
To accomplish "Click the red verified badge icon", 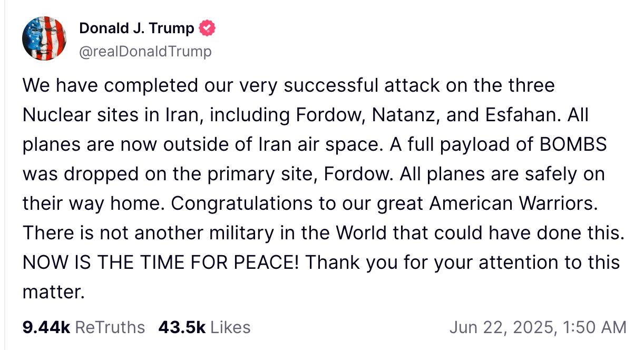I will (207, 28).
